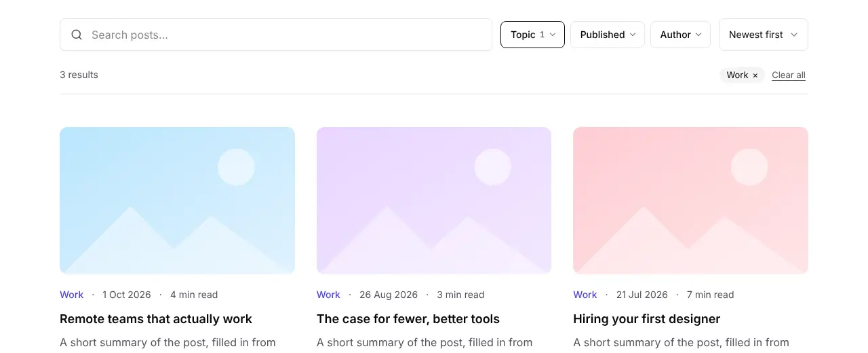Focus the Search posts input field

pyautogui.click(x=276, y=35)
